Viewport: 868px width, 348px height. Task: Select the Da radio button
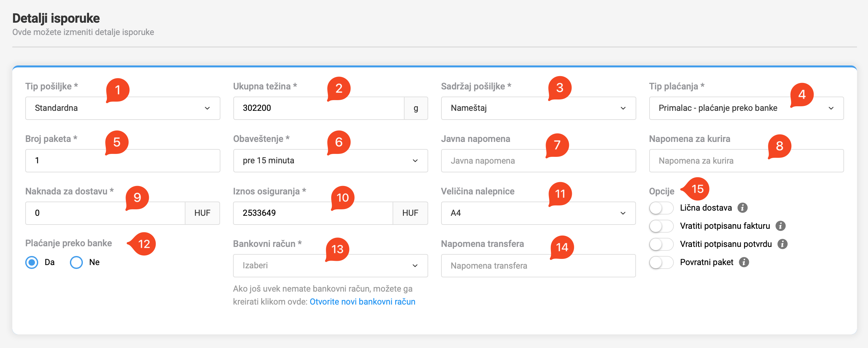(32, 262)
